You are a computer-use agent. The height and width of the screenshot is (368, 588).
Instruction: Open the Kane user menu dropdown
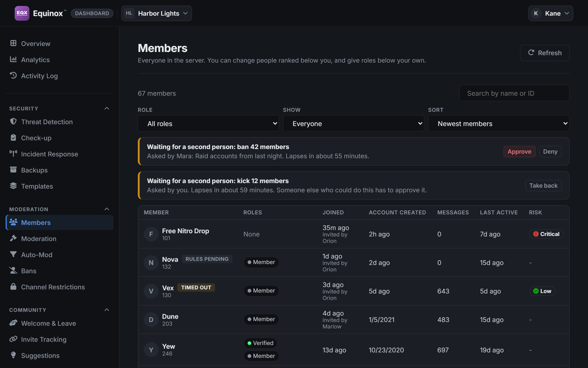click(550, 13)
